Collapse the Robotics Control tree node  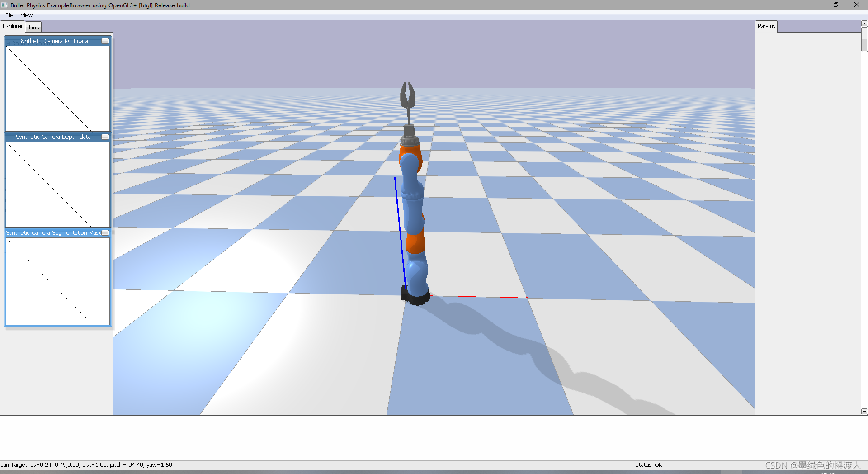tap(9, 43)
